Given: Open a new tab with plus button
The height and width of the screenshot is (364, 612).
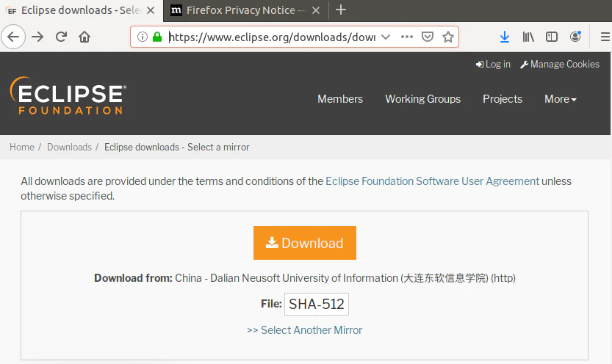Looking at the screenshot, I should click(341, 10).
